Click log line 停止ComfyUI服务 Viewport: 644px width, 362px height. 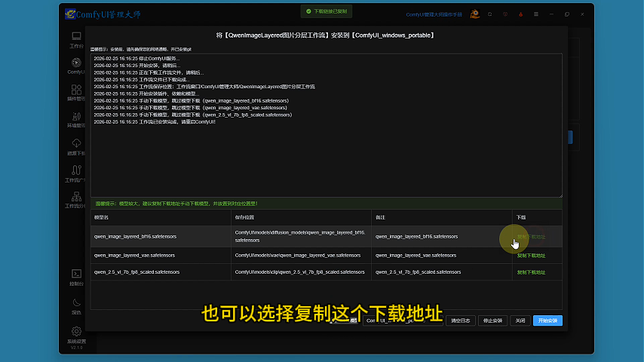pyautogui.click(x=136, y=59)
